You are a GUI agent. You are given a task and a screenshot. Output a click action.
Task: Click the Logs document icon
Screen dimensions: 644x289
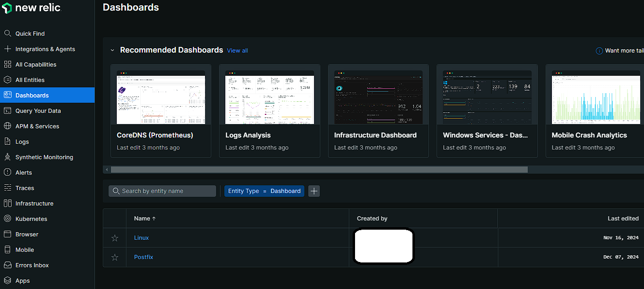coord(7,141)
